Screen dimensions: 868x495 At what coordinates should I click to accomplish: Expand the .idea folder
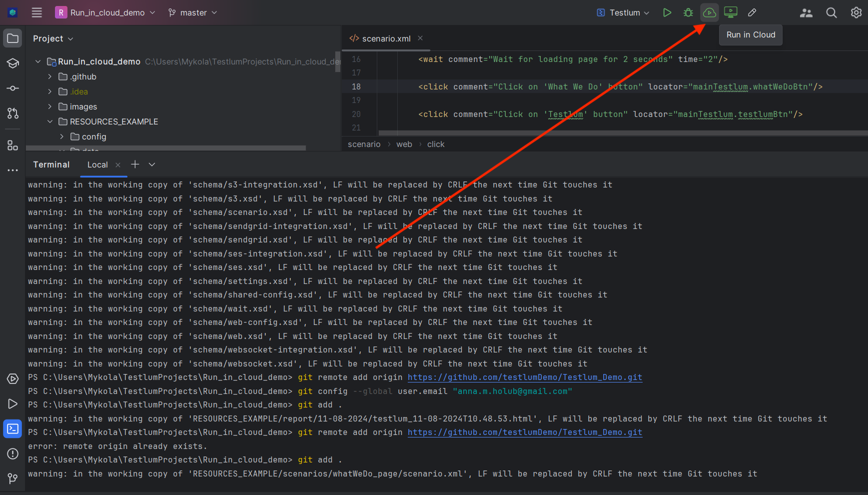tap(50, 91)
